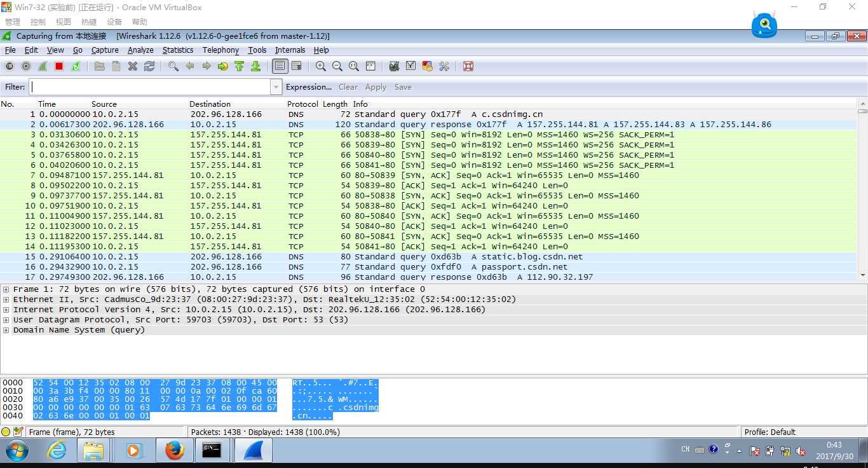Jump to the first packet icon
This screenshot has width=868, height=468.
[x=240, y=66]
